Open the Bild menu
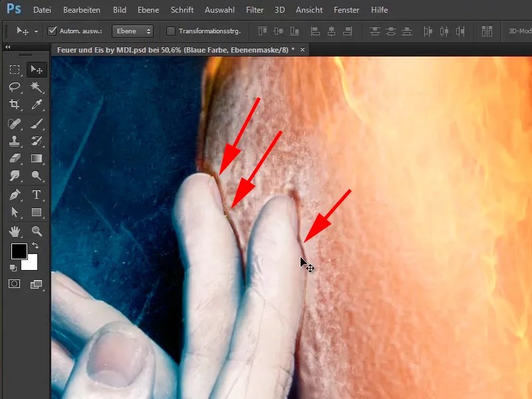This screenshot has width=532, height=399. (x=120, y=10)
